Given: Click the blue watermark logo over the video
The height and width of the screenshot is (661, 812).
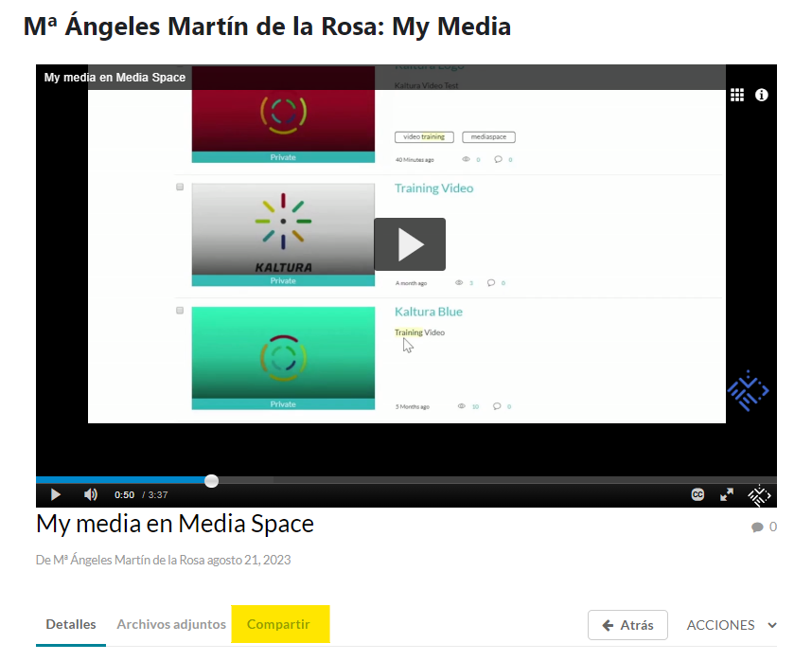Looking at the screenshot, I should [x=748, y=390].
